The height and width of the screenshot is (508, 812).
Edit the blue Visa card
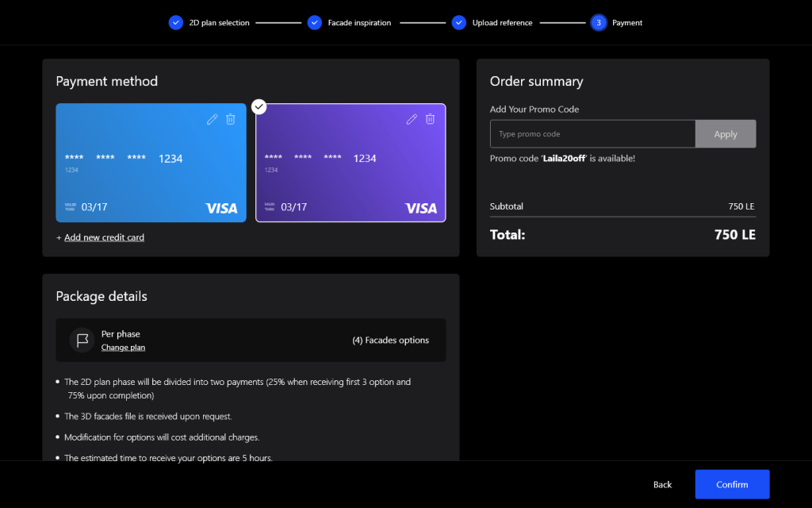tap(212, 119)
